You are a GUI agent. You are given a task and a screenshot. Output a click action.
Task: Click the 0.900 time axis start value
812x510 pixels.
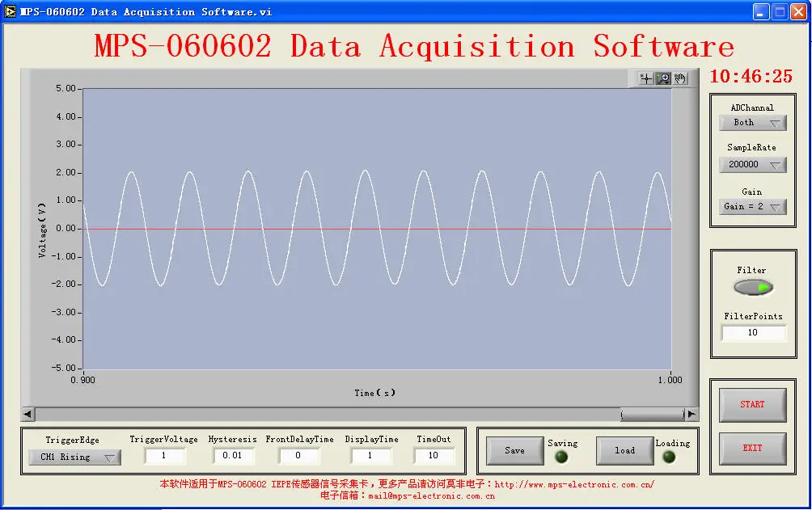coord(82,380)
